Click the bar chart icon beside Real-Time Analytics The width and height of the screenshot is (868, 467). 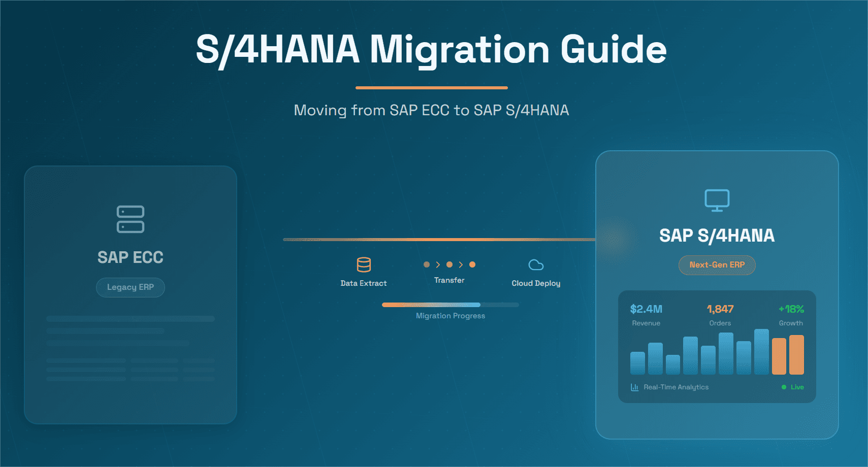pyautogui.click(x=634, y=387)
